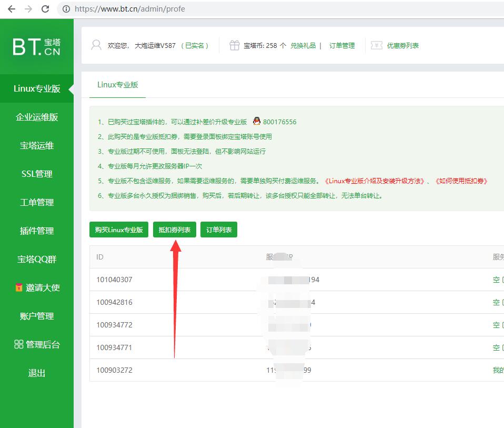Open the site information icon in address bar

[x=66, y=9]
